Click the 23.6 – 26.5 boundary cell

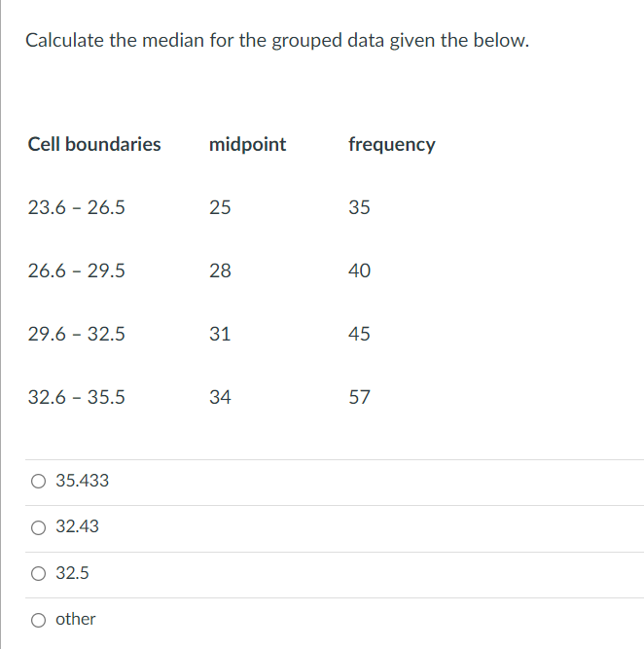[76, 207]
